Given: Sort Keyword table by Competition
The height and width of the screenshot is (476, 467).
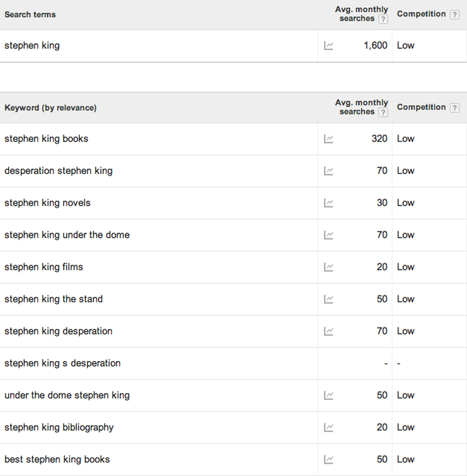Looking at the screenshot, I should (x=421, y=107).
